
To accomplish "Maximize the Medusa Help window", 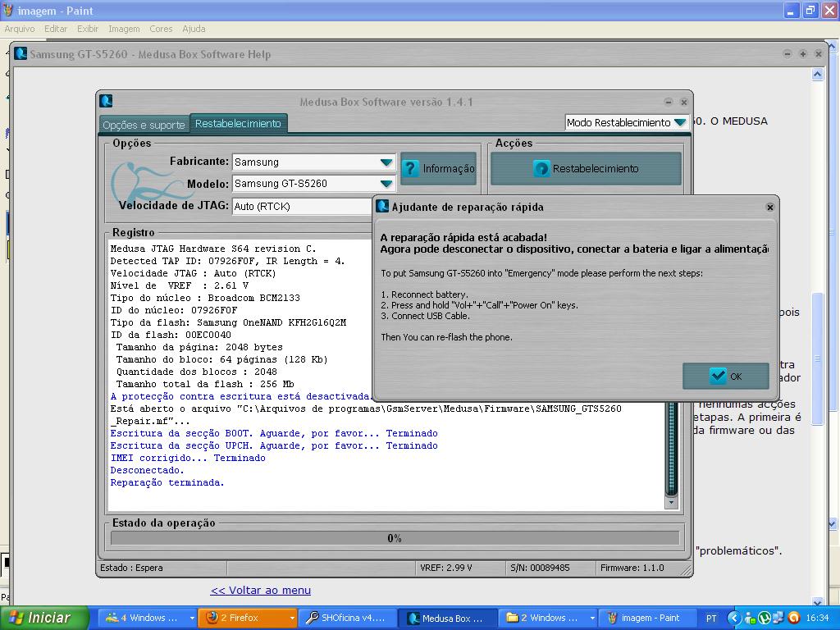I will (802, 53).
